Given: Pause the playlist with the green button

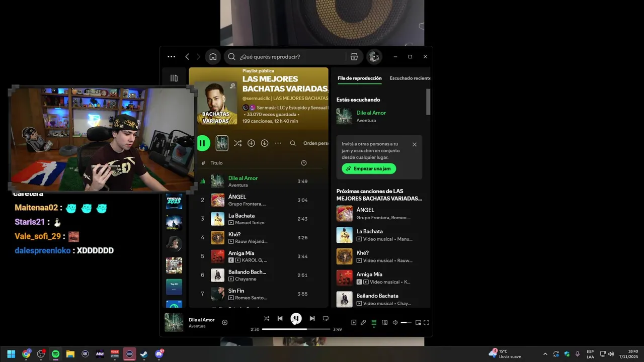Looking at the screenshot, I should (203, 143).
